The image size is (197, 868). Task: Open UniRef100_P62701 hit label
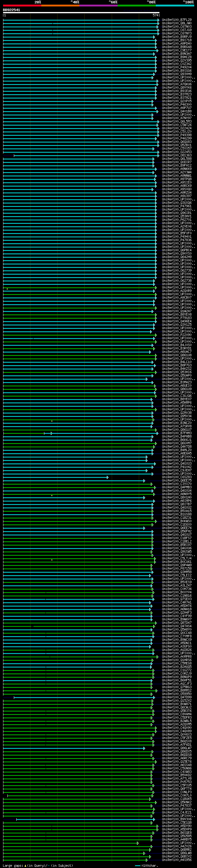click(176, 220)
